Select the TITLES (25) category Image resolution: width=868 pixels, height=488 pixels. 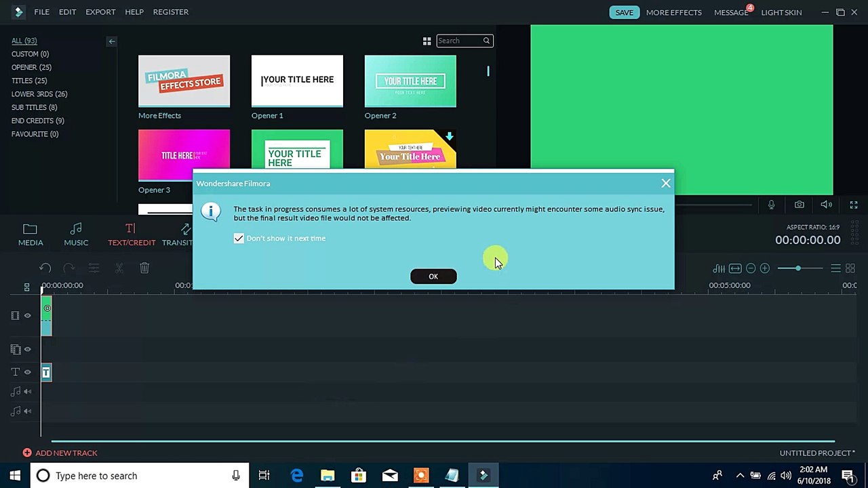tap(29, 81)
